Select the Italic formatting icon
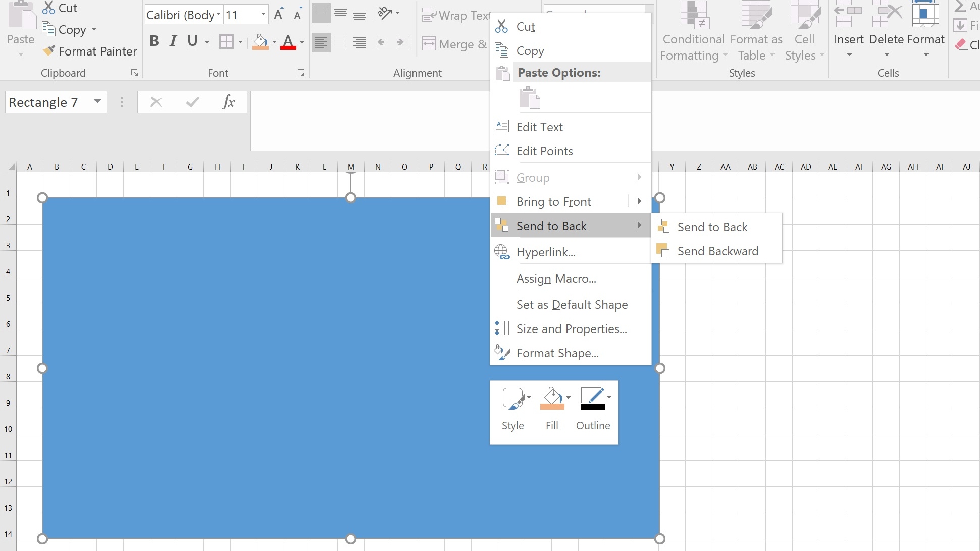This screenshot has height=551, width=980. [x=173, y=42]
